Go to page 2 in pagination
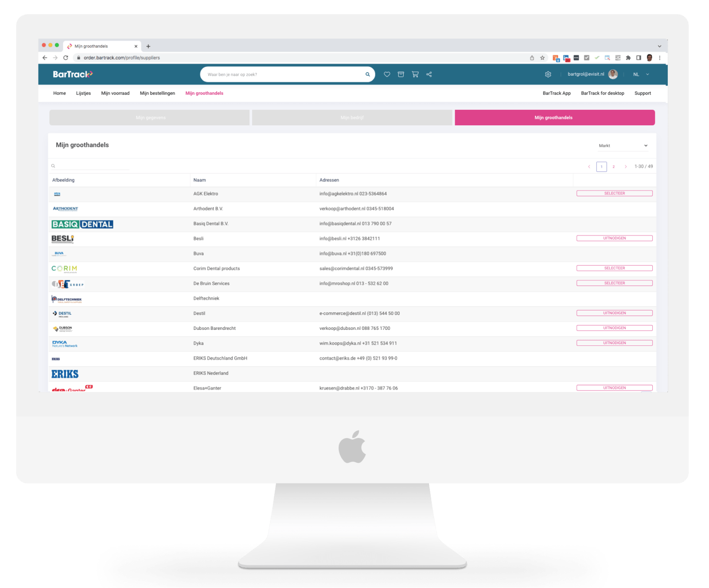Image resolution: width=709 pixels, height=588 pixels. point(614,166)
